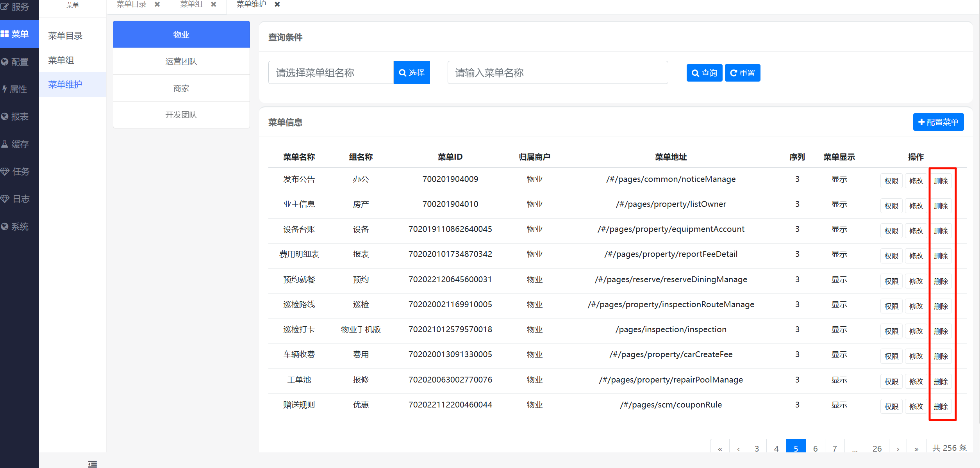Click 修改 for 设备台账 row
This screenshot has height=468, width=980.
[x=916, y=231]
